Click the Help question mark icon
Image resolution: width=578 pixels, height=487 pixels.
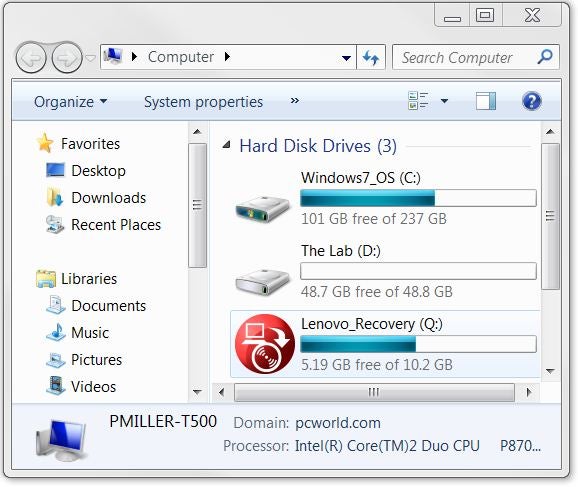tap(532, 101)
